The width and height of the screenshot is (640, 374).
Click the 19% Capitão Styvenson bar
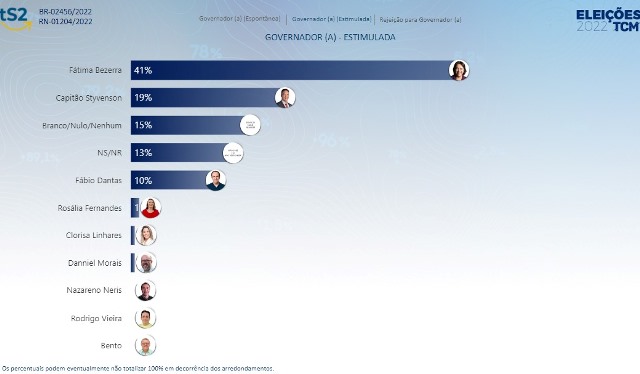point(208,98)
